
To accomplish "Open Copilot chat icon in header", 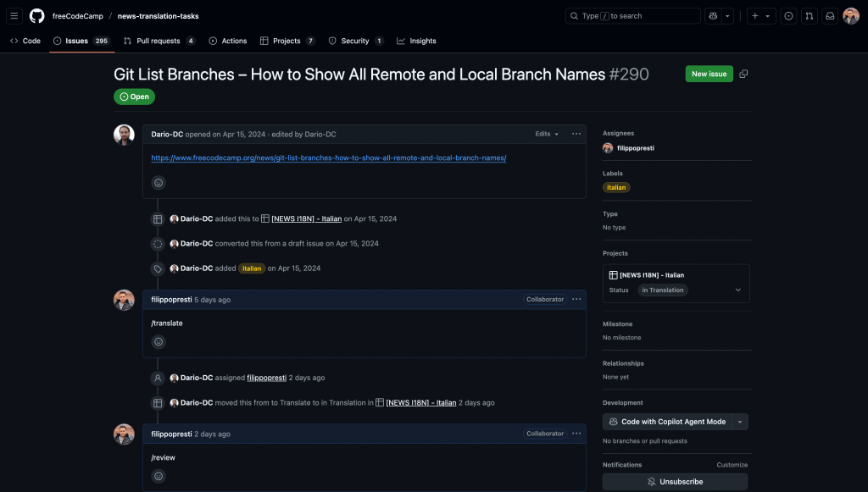I will point(713,16).
